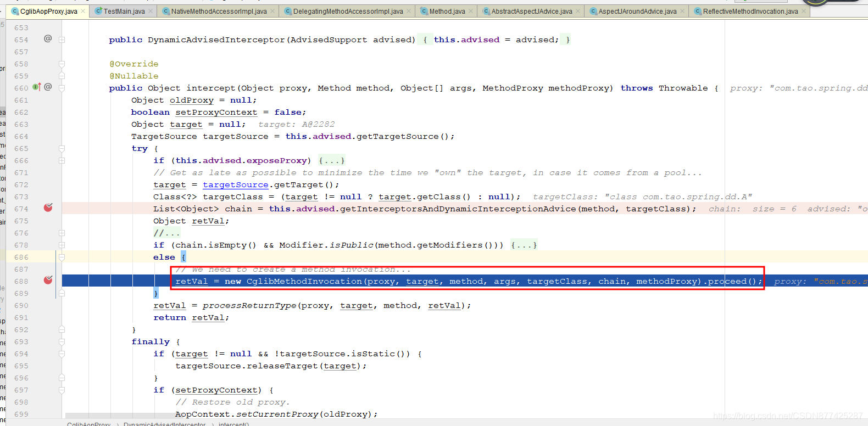
Task: Close the NativeMethodAccessorImpl.java tab
Action: (x=272, y=11)
